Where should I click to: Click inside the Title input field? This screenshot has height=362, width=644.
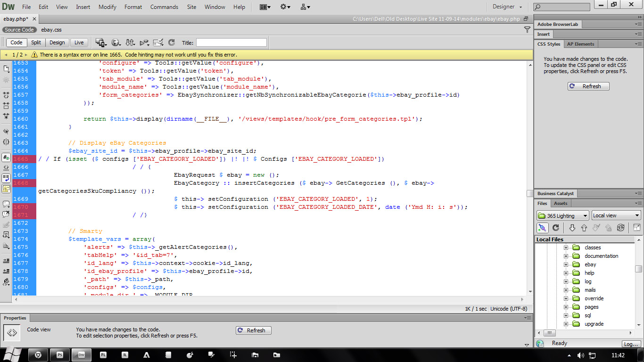(231, 42)
